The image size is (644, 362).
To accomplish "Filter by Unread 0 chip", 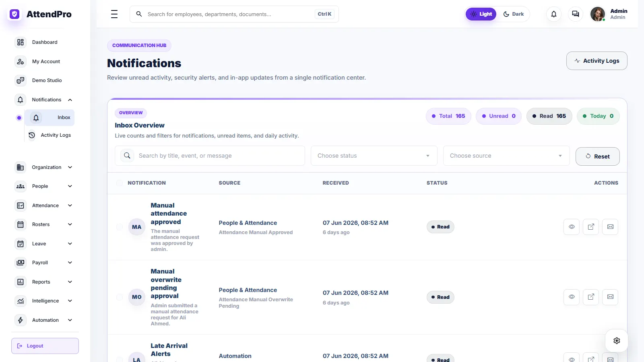I will click(499, 116).
